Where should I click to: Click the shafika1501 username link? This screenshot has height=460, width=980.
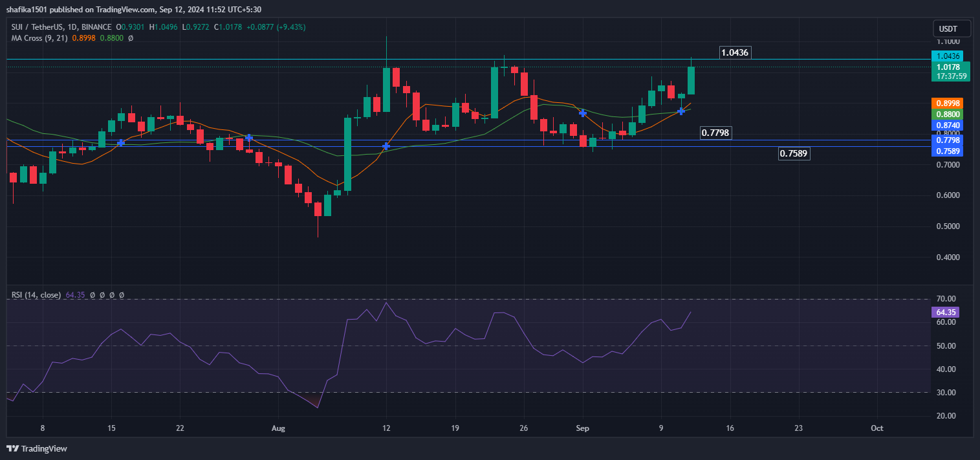pos(26,9)
